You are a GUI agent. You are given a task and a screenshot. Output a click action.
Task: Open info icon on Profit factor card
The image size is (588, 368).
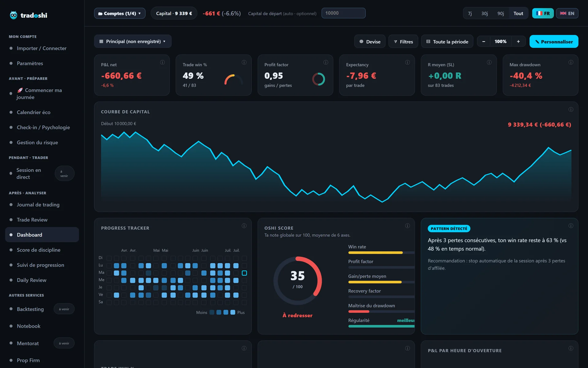pyautogui.click(x=326, y=62)
